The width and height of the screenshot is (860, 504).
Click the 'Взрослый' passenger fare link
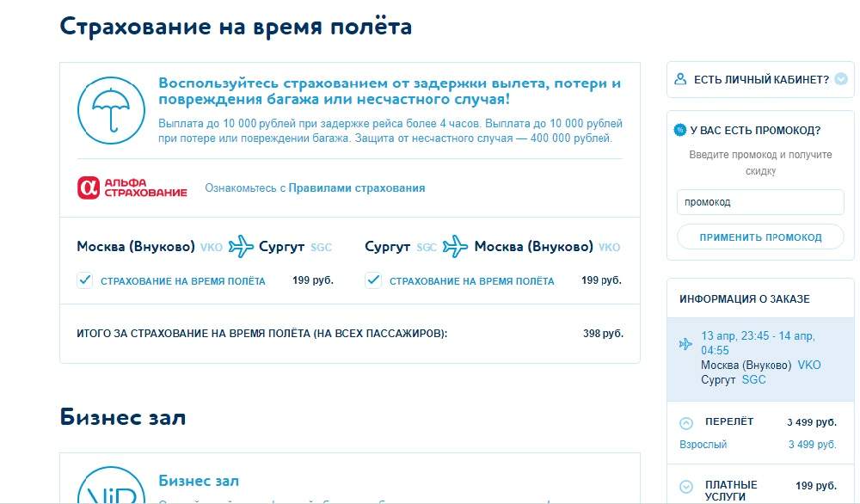pos(703,445)
